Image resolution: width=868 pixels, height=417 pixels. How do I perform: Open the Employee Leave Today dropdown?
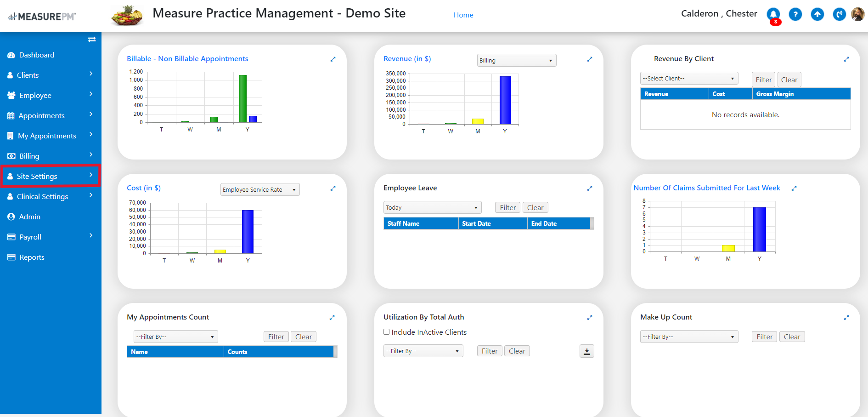click(x=433, y=207)
